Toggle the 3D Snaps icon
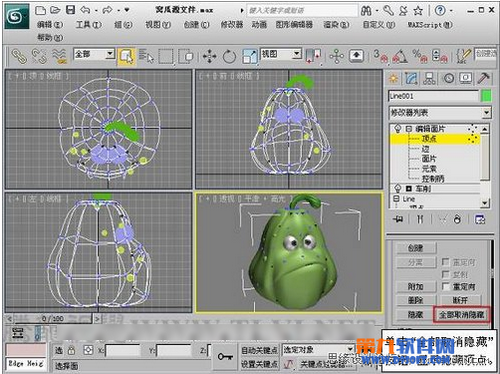Image resolution: width=500 pixels, height=374 pixels. click(x=380, y=56)
